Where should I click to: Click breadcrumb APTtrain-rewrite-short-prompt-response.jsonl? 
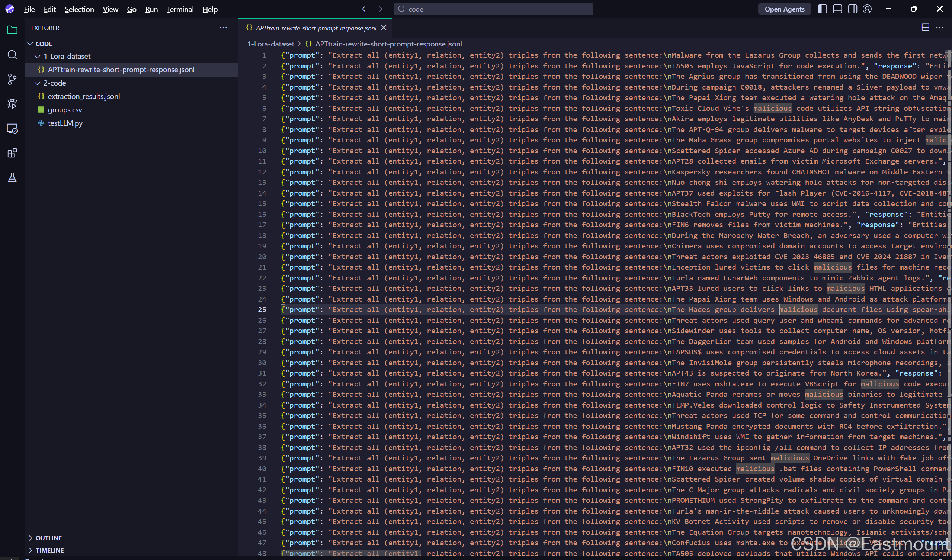click(388, 44)
